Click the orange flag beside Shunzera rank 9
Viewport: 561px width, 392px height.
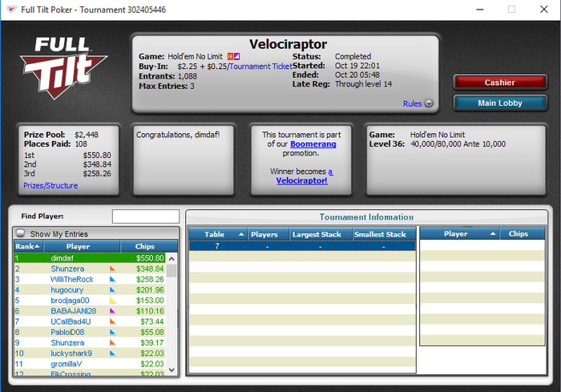pyautogui.click(x=112, y=342)
